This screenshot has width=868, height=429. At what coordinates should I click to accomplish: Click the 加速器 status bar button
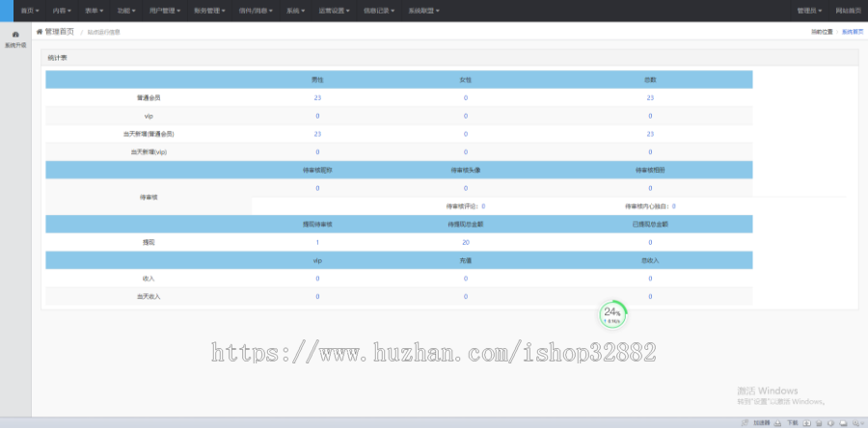(x=761, y=423)
